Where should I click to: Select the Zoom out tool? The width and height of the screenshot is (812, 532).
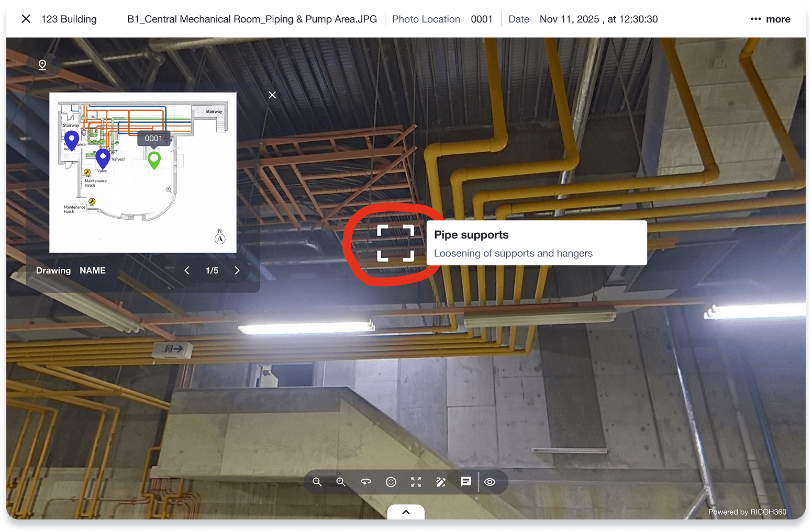pos(317,482)
